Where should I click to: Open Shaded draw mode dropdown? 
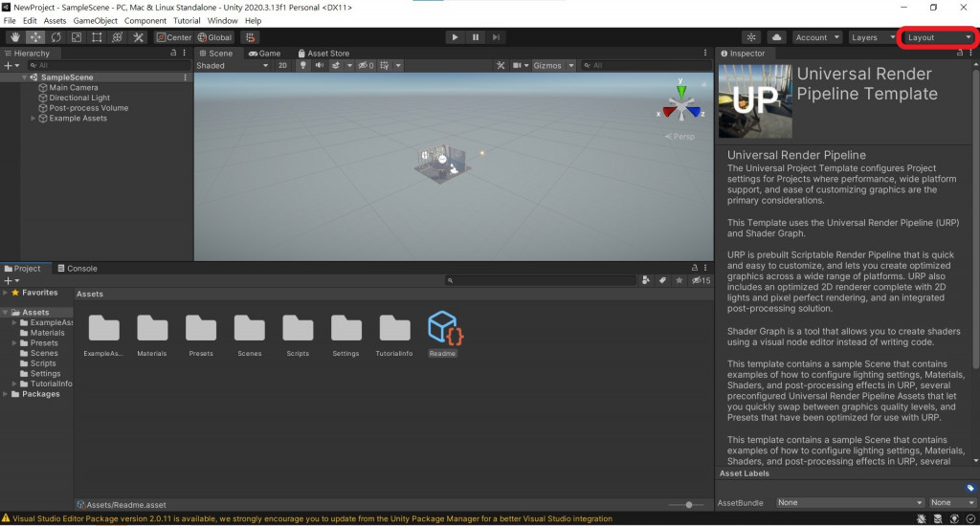click(x=232, y=66)
